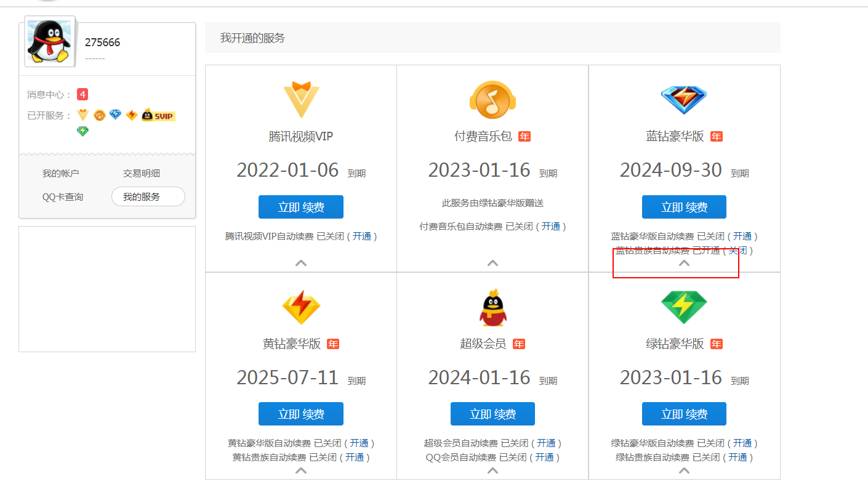Enable QQ会员自动续费 via 开通 link

pos(545,457)
